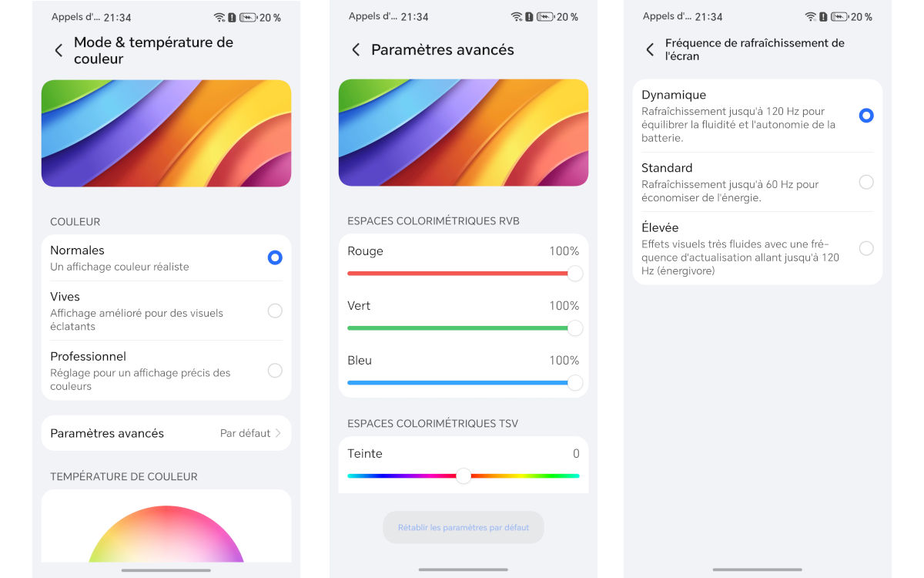Tap the Wi-Fi icon in the left phone's status bar
Image resolution: width=924 pixels, height=578 pixels.
pos(219,18)
